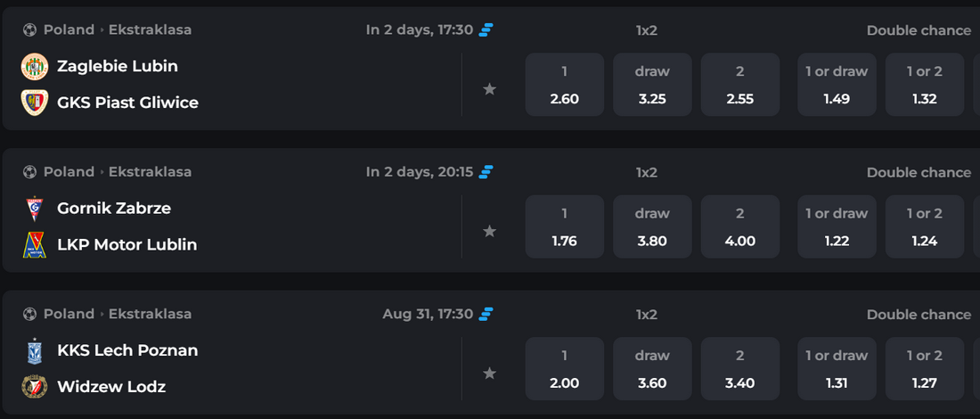Choose draw odds 3.80 for Gornik match

[652, 226]
